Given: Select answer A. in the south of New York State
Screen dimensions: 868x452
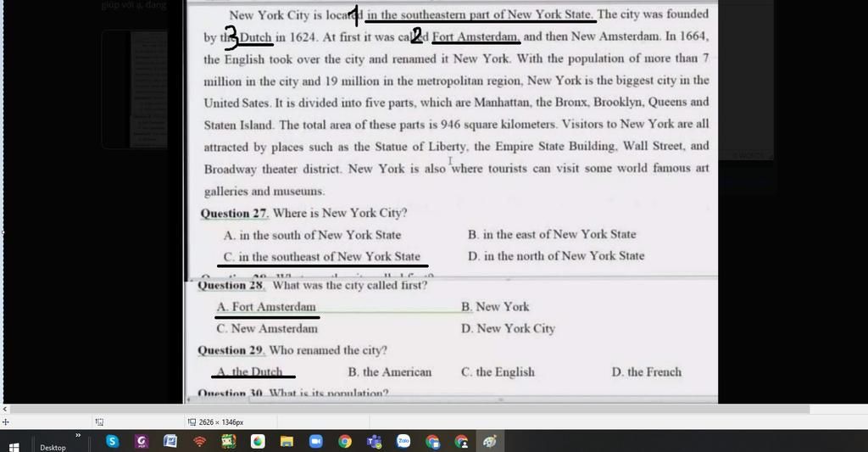Looking at the screenshot, I should [312, 235].
